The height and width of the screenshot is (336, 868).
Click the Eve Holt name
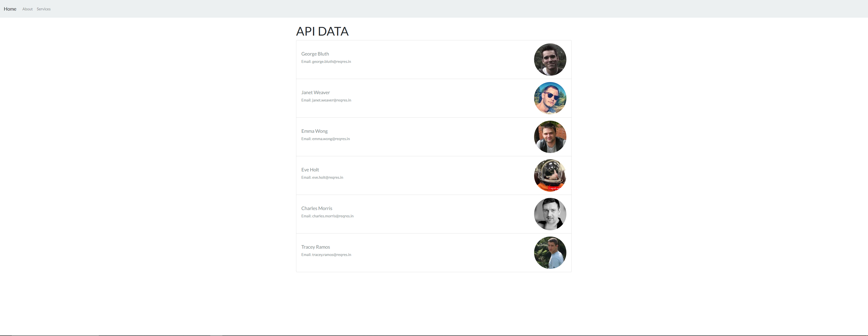click(310, 170)
